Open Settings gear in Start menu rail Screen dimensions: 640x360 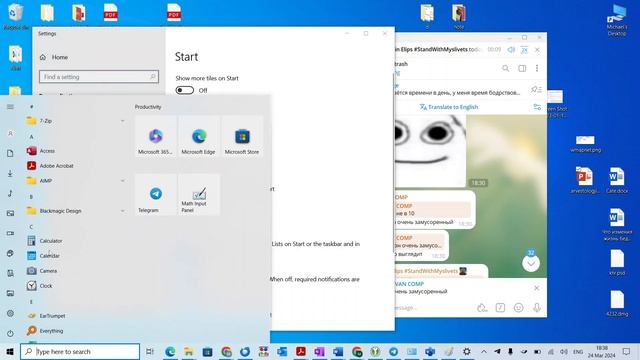coord(10,313)
